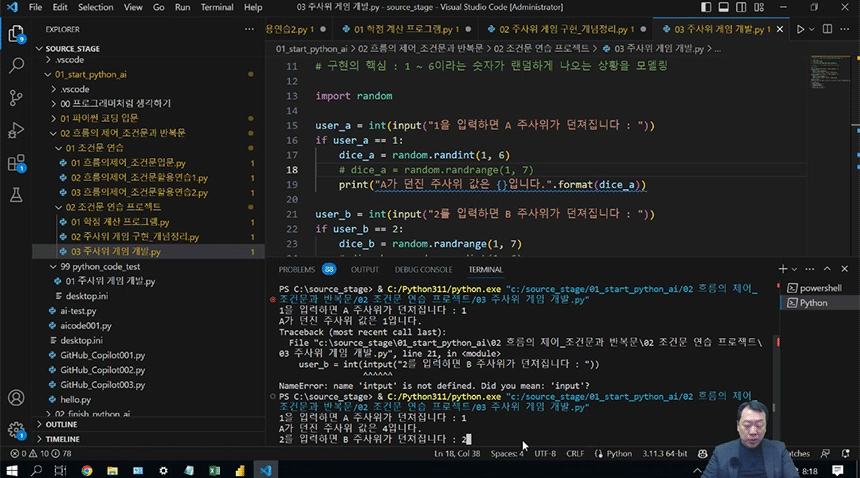Open the Run and Debug view
860x478 pixels.
coord(16,130)
